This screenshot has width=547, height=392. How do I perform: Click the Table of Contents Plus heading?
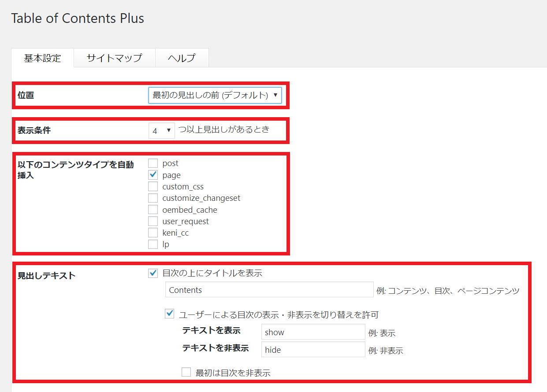tap(78, 18)
